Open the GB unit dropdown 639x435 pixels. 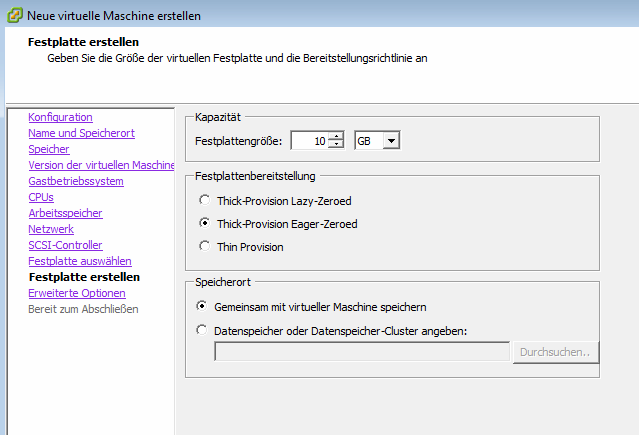391,141
